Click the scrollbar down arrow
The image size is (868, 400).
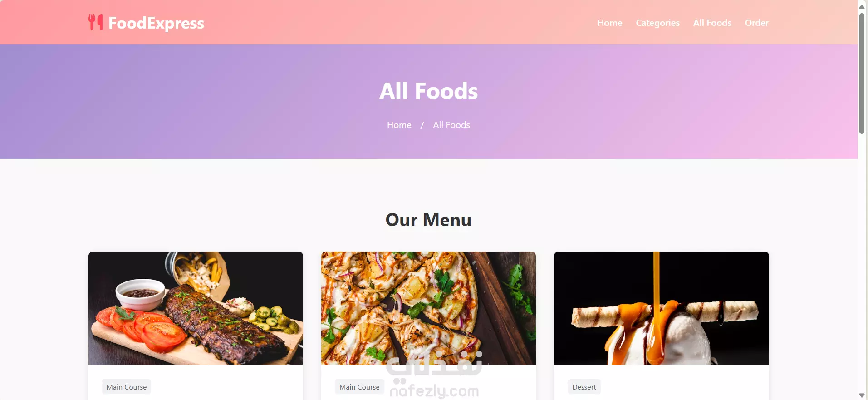pyautogui.click(x=862, y=395)
